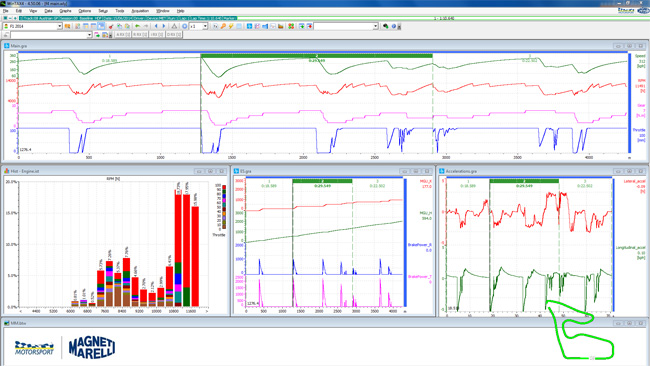
Task: Click the R RX button
Action: point(140,35)
